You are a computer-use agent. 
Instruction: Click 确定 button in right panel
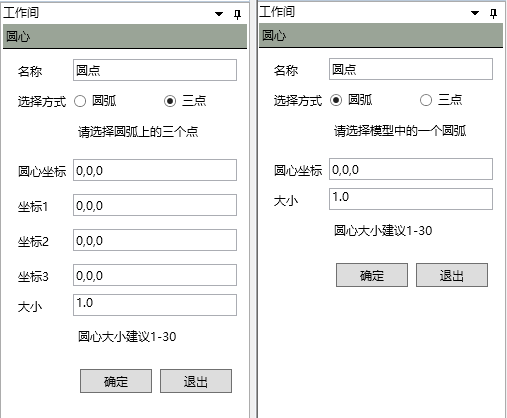point(372,275)
